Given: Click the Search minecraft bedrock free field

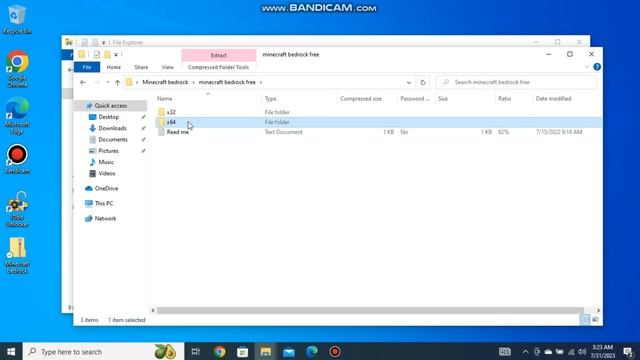Looking at the screenshot, I should click(516, 82).
